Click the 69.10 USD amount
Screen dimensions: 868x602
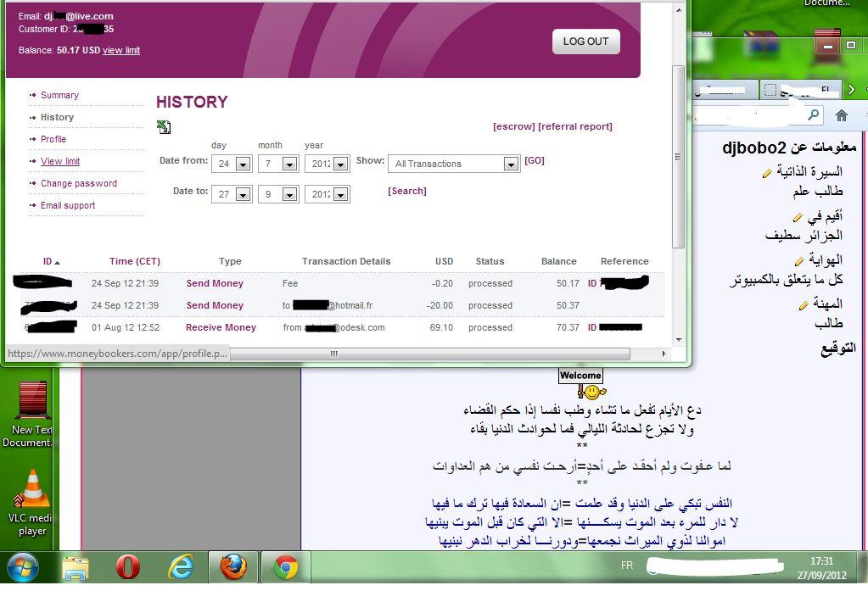click(441, 327)
